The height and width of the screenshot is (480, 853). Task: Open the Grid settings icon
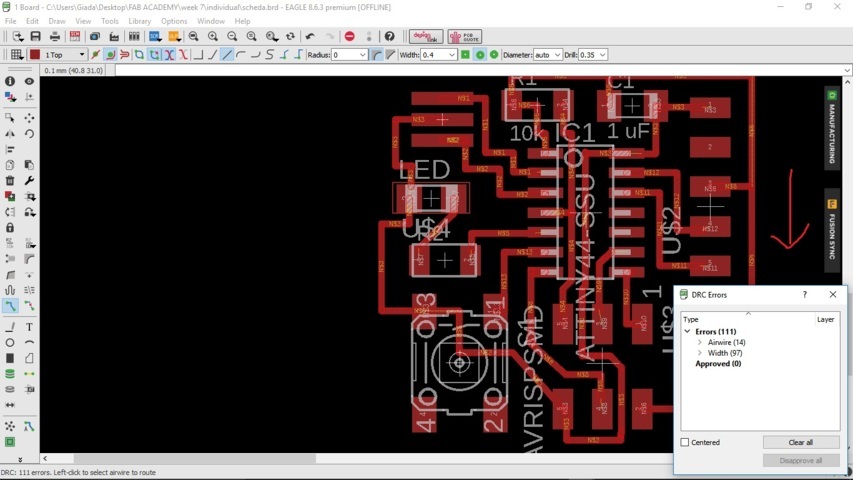tap(16, 54)
